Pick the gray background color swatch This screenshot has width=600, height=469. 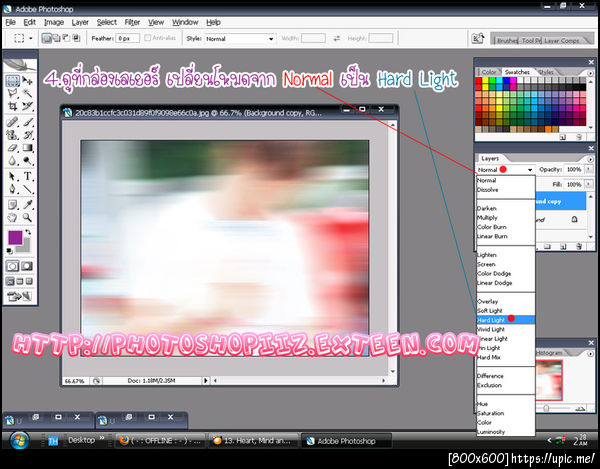tap(26, 247)
